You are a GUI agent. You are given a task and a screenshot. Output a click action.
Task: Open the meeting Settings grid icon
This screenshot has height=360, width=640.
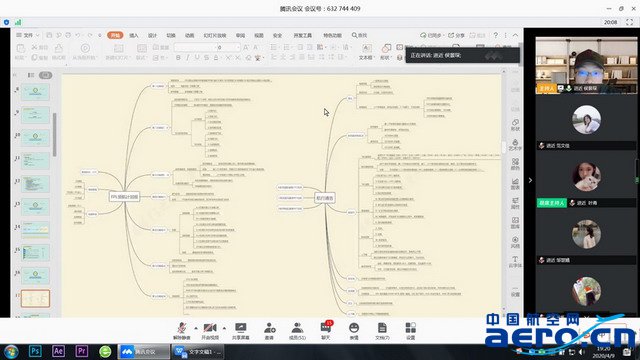[411, 331]
